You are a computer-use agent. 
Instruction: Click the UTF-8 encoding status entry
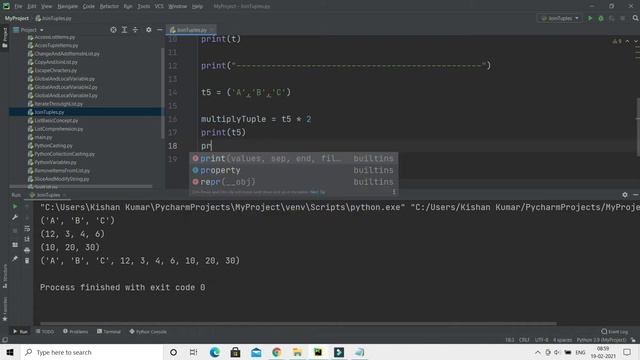(542, 340)
